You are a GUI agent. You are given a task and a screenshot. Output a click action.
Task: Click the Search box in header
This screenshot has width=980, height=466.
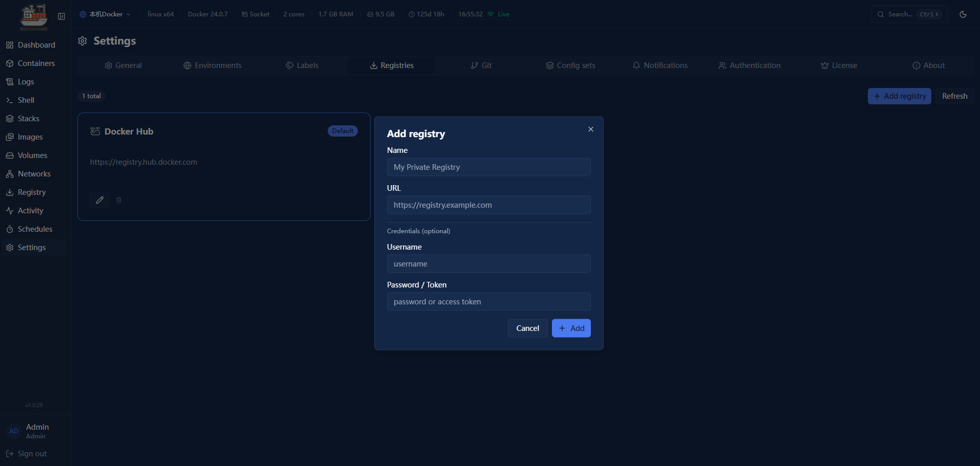(909, 14)
